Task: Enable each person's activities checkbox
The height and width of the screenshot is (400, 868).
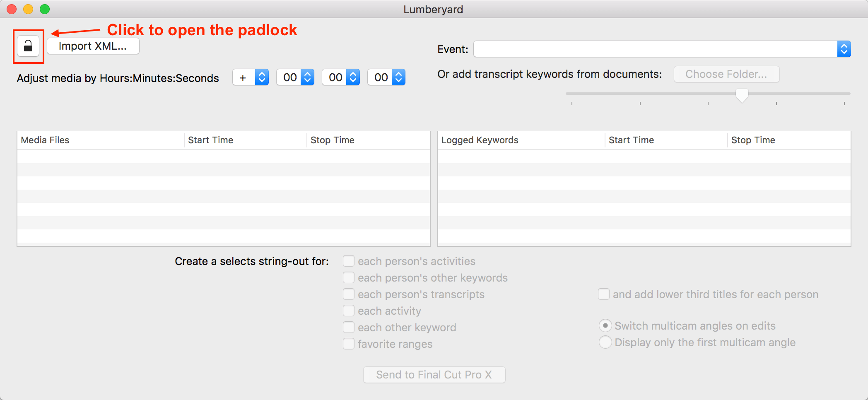Action: click(349, 261)
